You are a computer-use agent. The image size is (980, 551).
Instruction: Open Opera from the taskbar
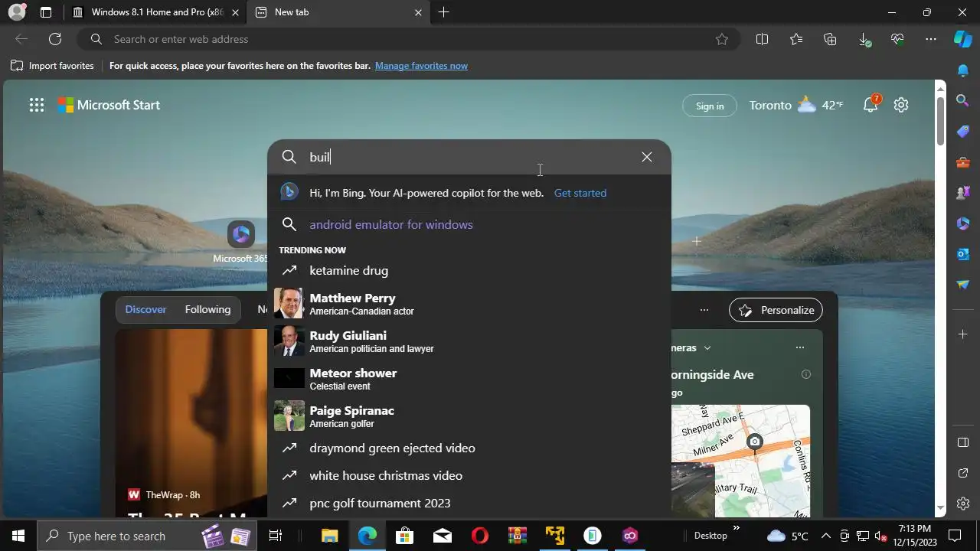pos(480,536)
